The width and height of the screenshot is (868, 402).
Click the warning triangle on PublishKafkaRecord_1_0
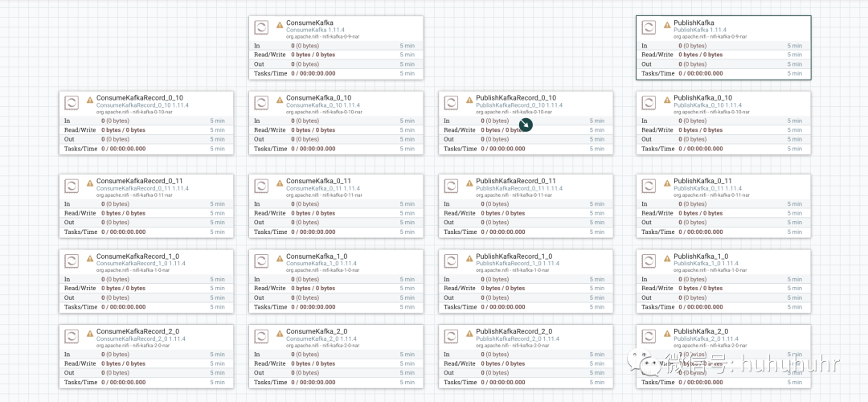[469, 259]
